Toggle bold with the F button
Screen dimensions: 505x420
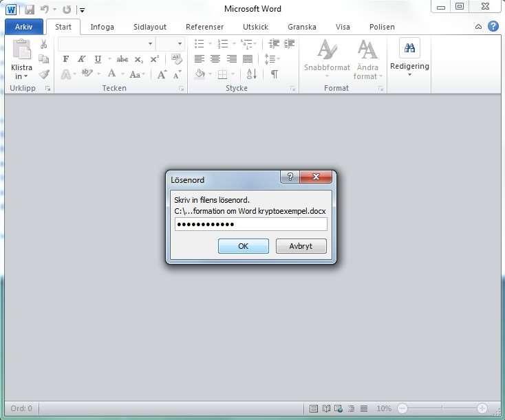[x=65, y=59]
